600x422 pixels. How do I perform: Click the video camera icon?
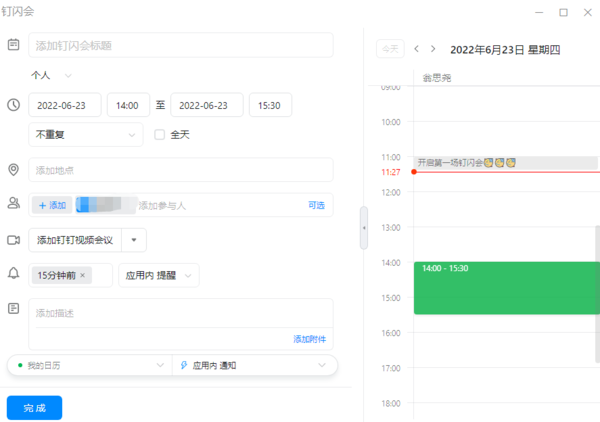[x=14, y=240]
